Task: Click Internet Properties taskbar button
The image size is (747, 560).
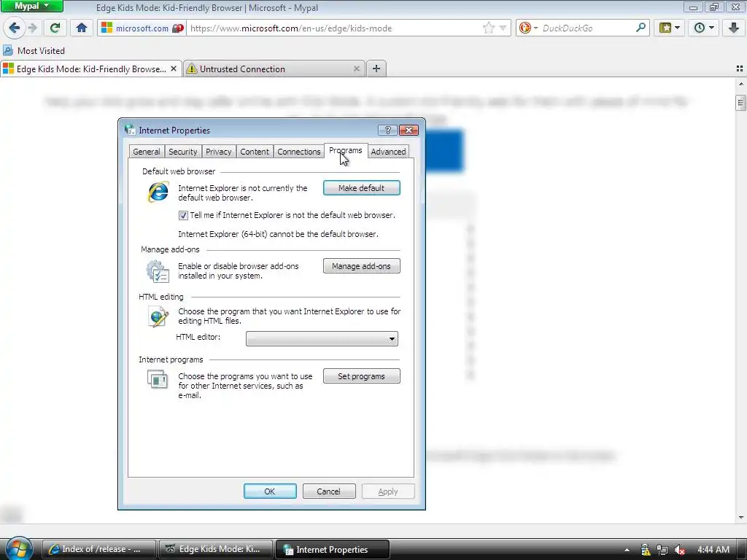Action: click(x=333, y=549)
